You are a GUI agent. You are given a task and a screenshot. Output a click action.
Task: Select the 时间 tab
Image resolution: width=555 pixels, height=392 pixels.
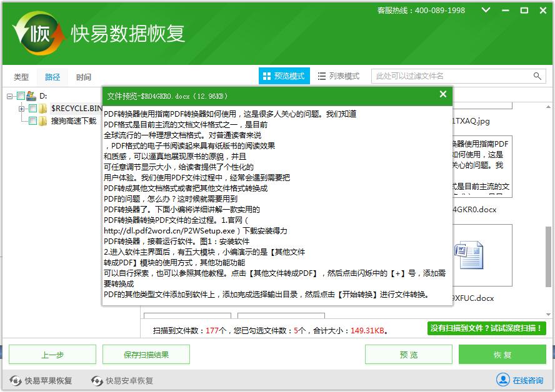[x=84, y=77]
